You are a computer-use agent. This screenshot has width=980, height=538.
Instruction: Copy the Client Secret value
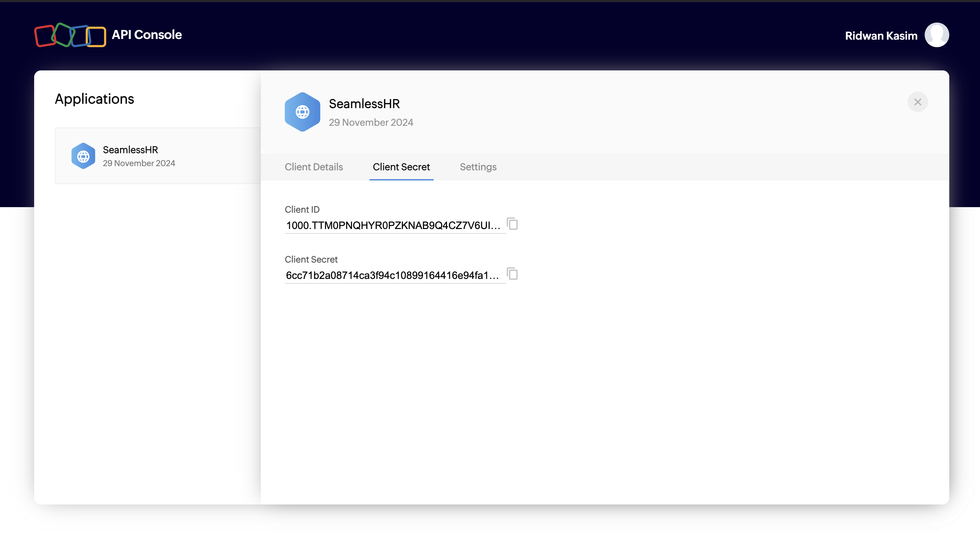point(513,274)
